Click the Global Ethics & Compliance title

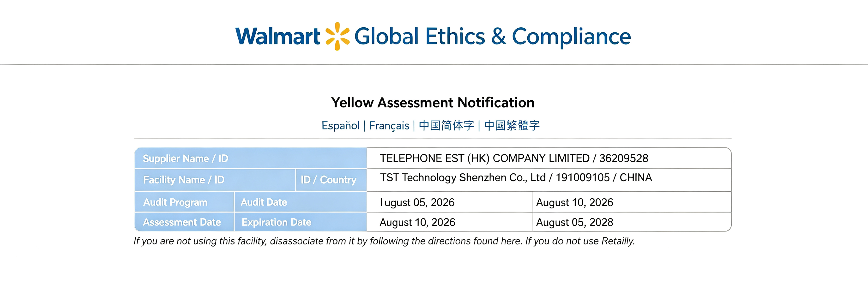coord(493,36)
